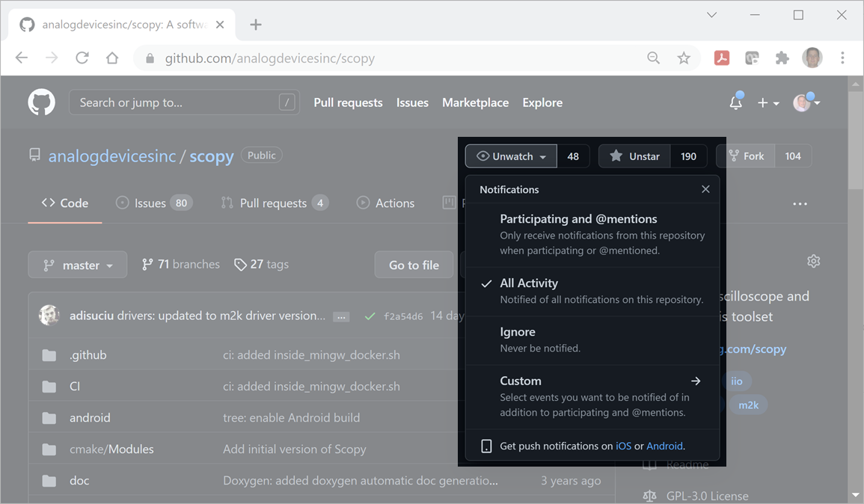Click the green commit status checkmark
The image size is (864, 504).
(370, 316)
